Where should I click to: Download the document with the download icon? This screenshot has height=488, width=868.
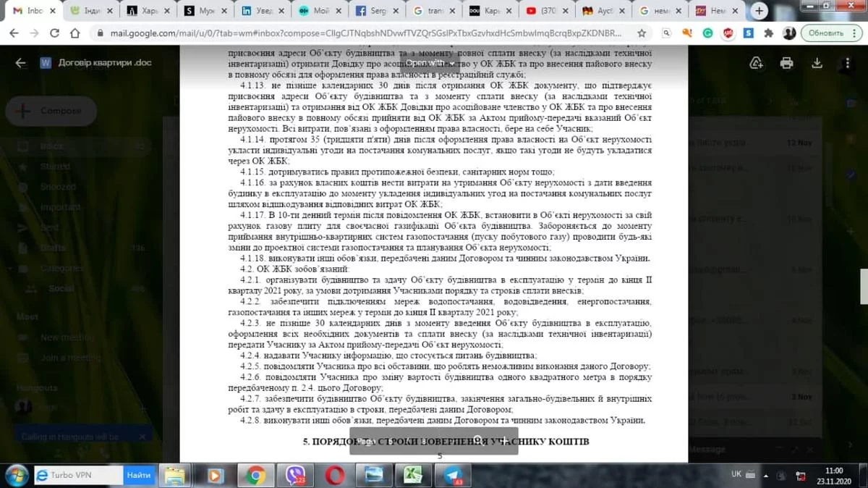click(817, 63)
